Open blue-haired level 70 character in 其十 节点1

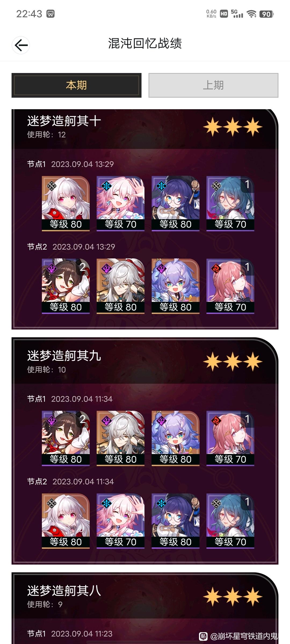coord(230,203)
